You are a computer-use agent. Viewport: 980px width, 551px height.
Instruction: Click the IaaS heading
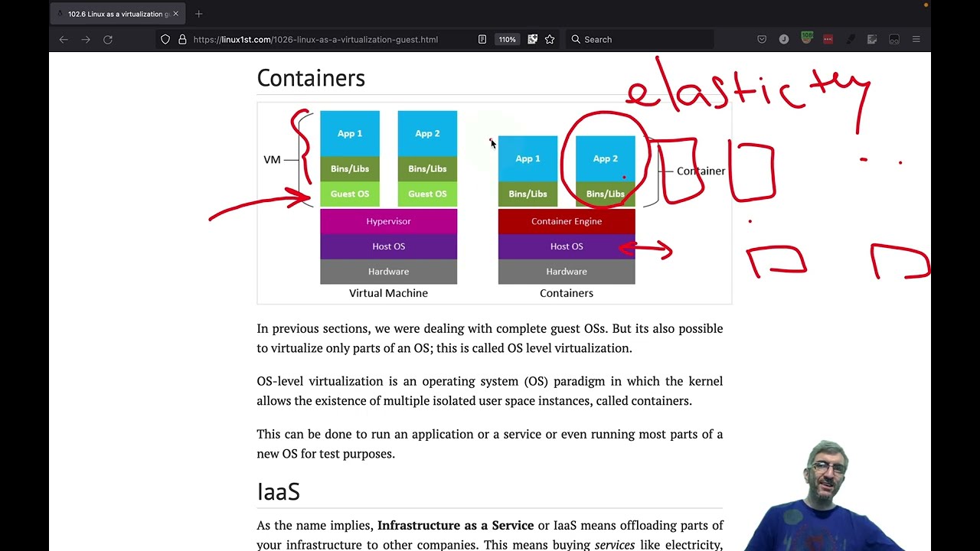point(278,491)
